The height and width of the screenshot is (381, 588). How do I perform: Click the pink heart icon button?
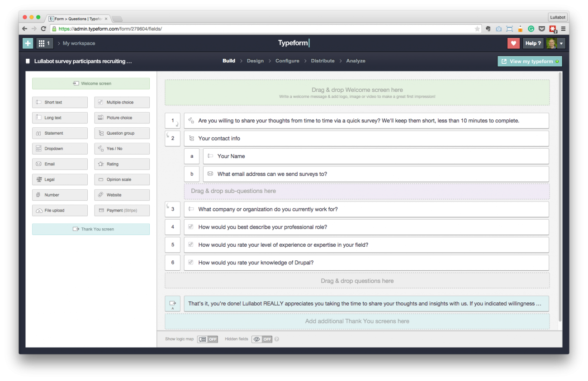(513, 43)
